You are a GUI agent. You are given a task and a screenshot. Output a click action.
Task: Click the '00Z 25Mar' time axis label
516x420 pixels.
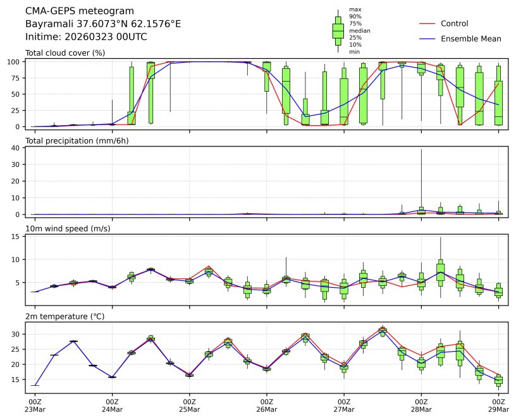pyautogui.click(x=190, y=405)
